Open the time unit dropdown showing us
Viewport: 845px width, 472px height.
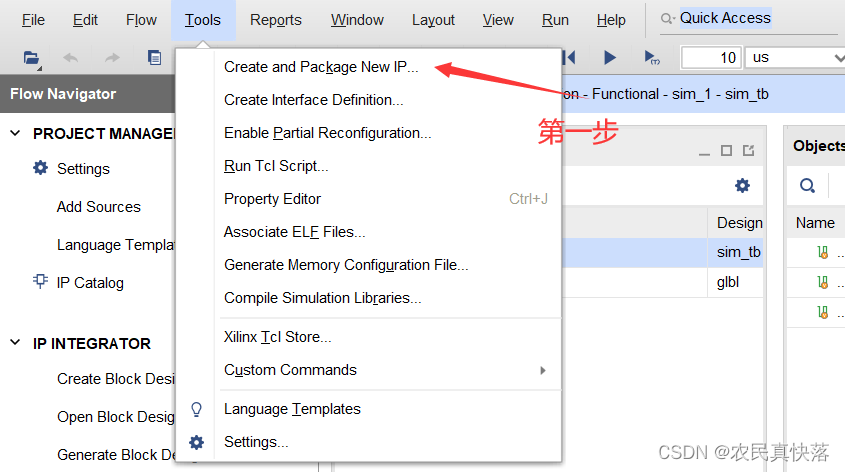(x=795, y=58)
